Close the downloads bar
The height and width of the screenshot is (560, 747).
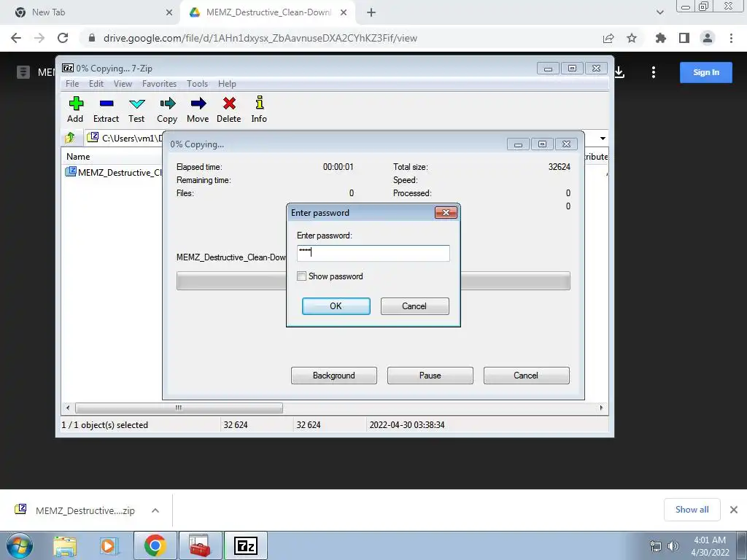tap(734, 510)
